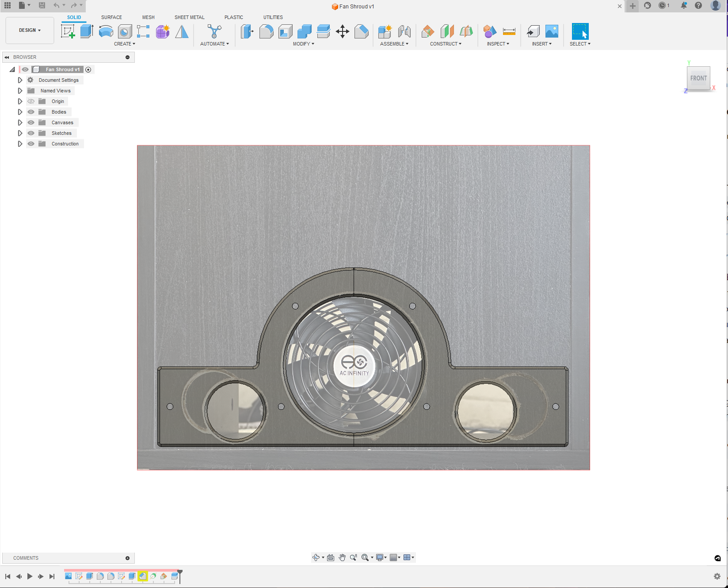Open the MODIFY dropdown menu
The image size is (728, 588).
coord(303,44)
